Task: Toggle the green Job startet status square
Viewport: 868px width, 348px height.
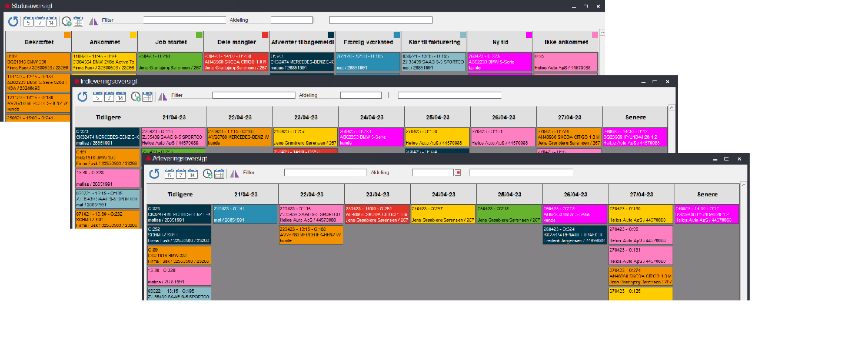Action: point(199,35)
